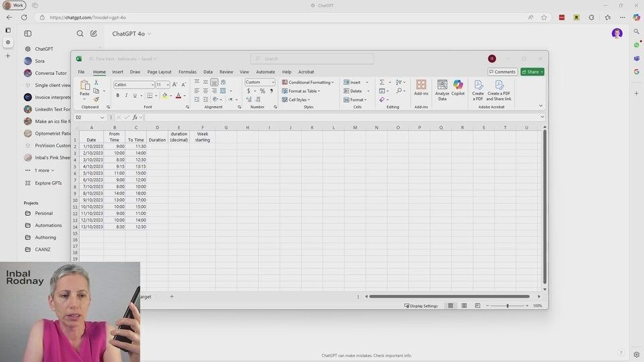Click Delete in the Cells group
Screen dimensions: 644x362
(x=353, y=91)
